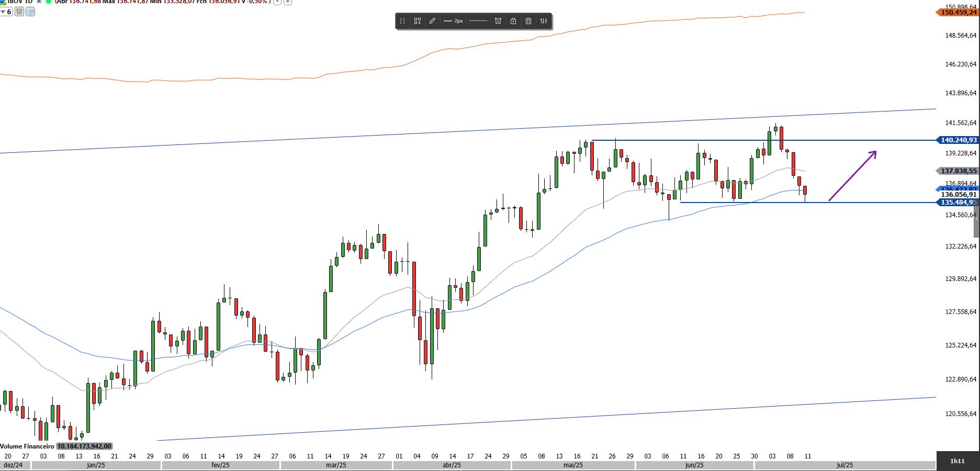The image size is (980, 471).
Task: Select the lower horizontal line label 135.484,95
Action: click(x=956, y=203)
